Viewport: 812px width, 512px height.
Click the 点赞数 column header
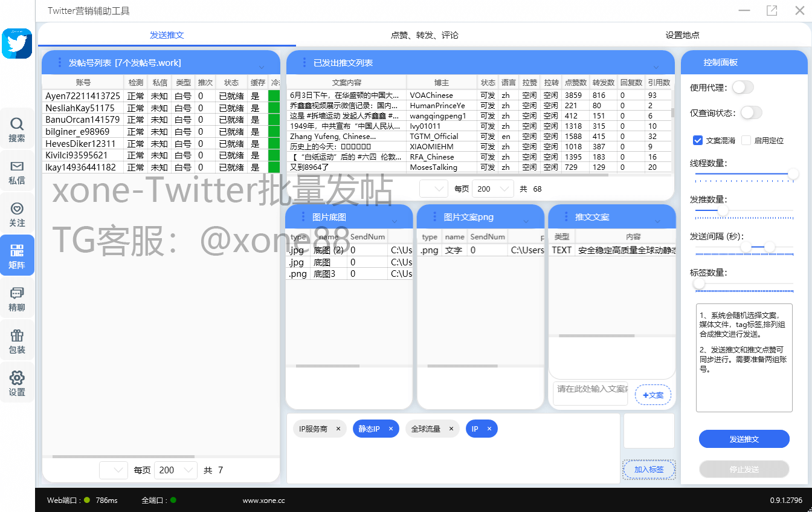coord(576,82)
